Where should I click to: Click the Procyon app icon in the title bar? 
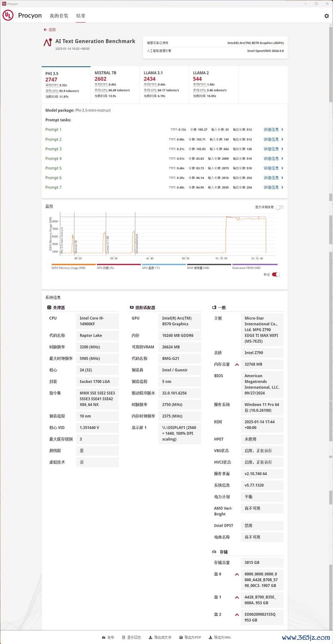(x=4, y=3)
